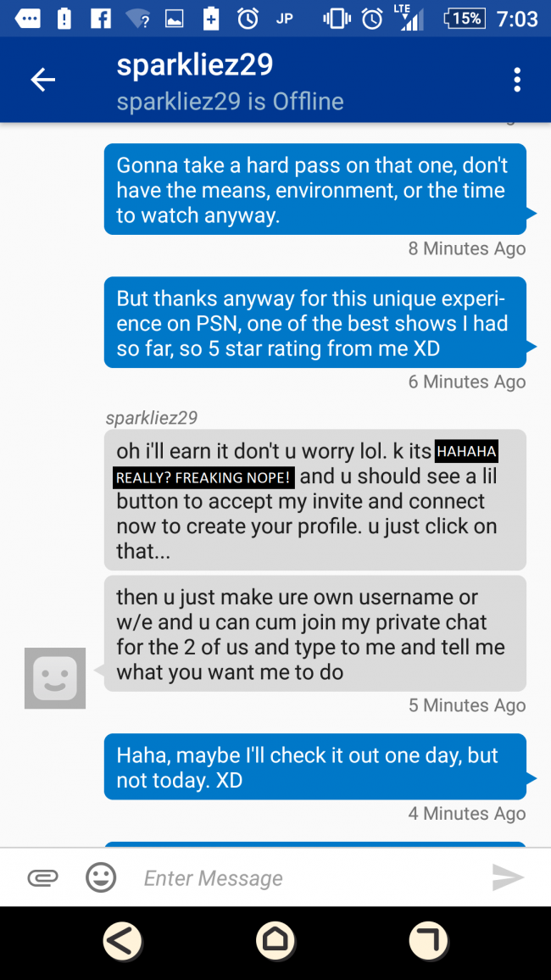Focus the Enter Message field
551x980 pixels.
(306, 878)
